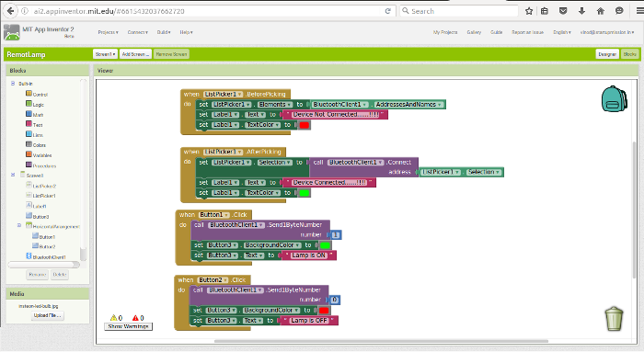The image size is (644, 352).
Task: Open the user account email dropdown
Action: coord(607,32)
